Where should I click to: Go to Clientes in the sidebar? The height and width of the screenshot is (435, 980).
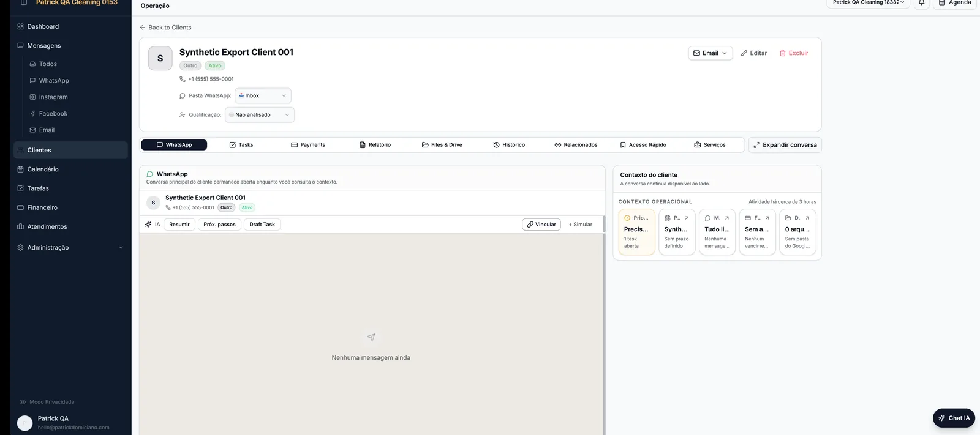[70, 150]
